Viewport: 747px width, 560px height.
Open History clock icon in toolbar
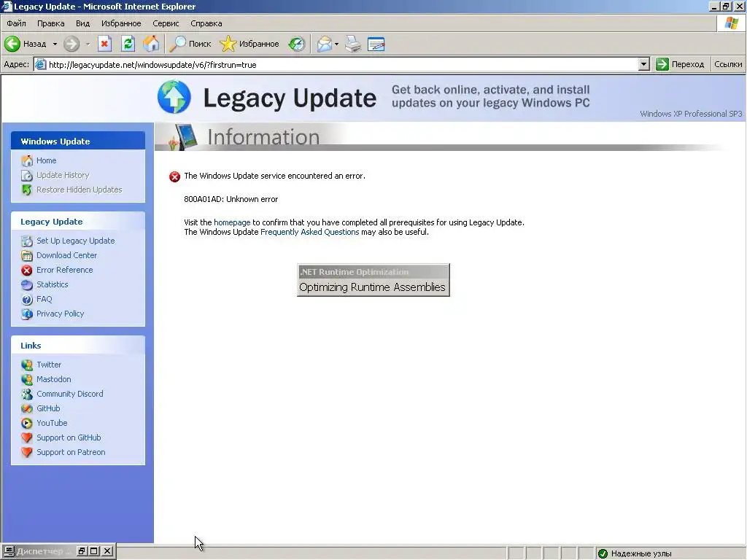tap(297, 44)
